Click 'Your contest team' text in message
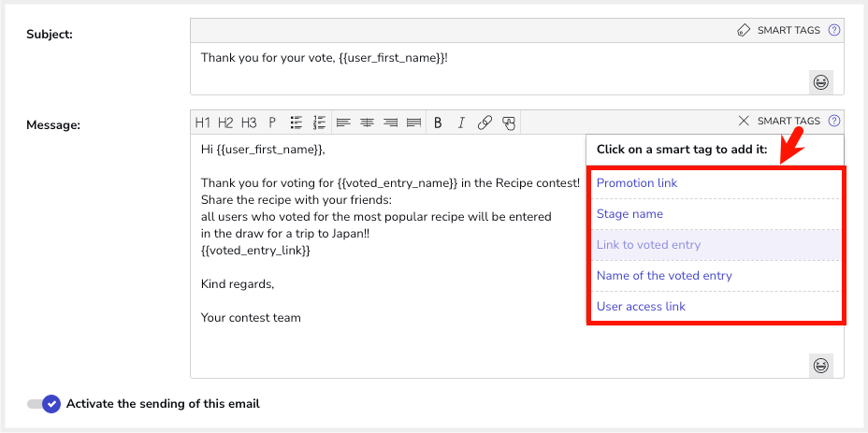This screenshot has width=868, height=433. (x=251, y=318)
